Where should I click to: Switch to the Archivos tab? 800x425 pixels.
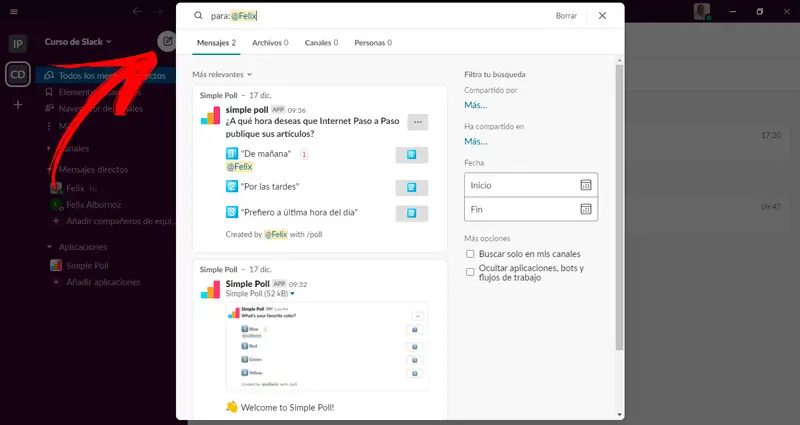point(270,43)
